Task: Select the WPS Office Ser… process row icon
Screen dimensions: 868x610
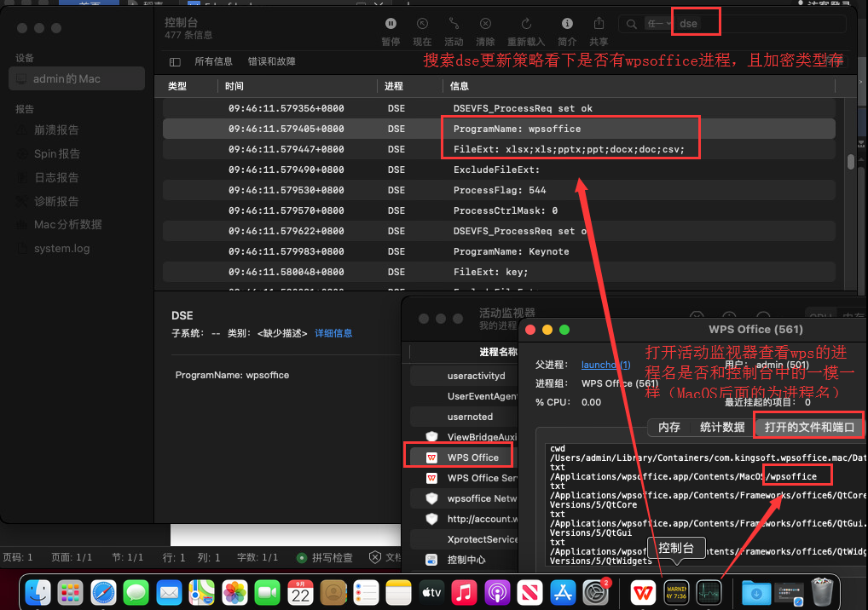Action: 431,478
